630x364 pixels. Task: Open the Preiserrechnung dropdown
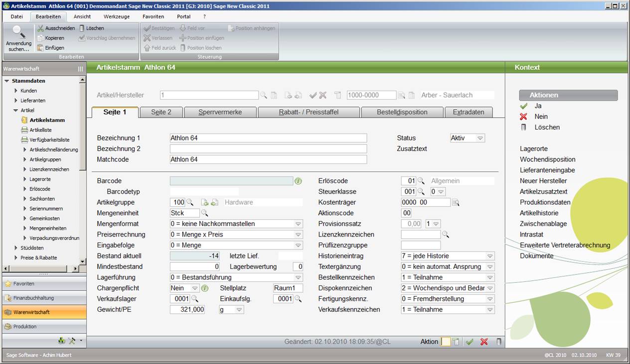point(298,235)
